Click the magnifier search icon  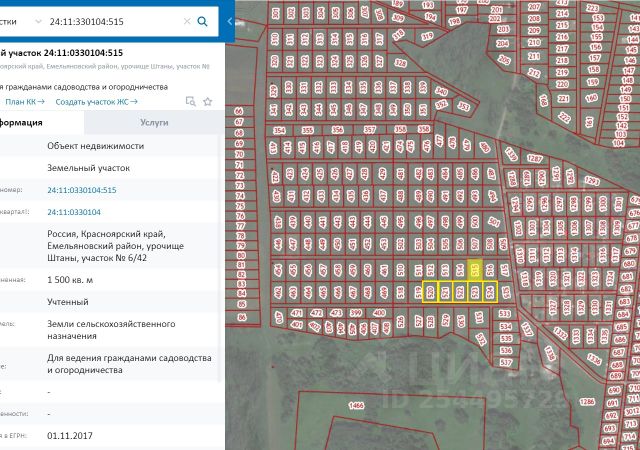tap(203, 21)
